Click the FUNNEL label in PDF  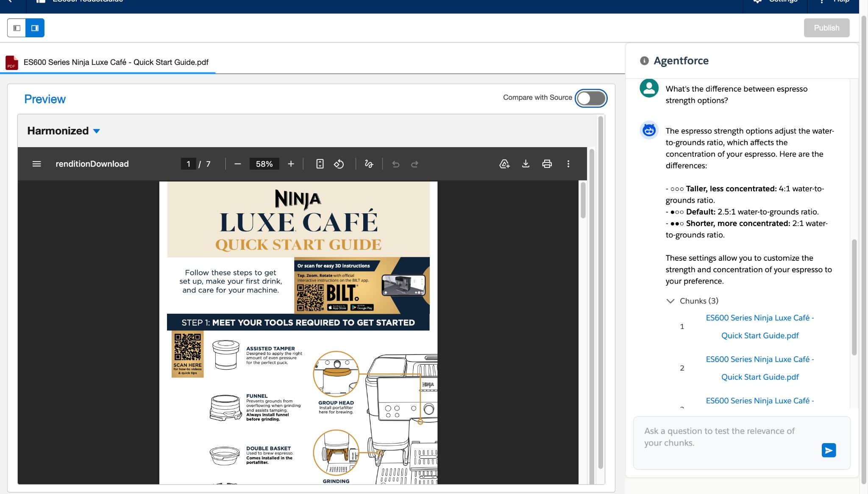coord(257,396)
